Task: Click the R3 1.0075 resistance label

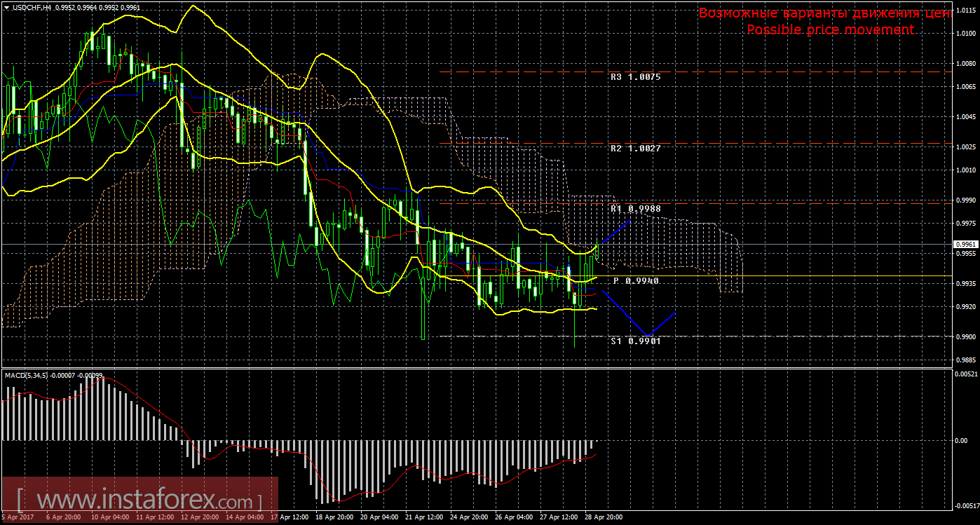Action: [635, 77]
